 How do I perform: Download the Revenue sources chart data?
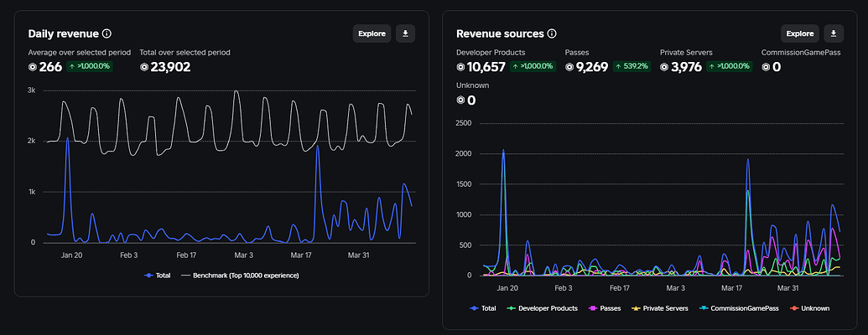tap(833, 33)
